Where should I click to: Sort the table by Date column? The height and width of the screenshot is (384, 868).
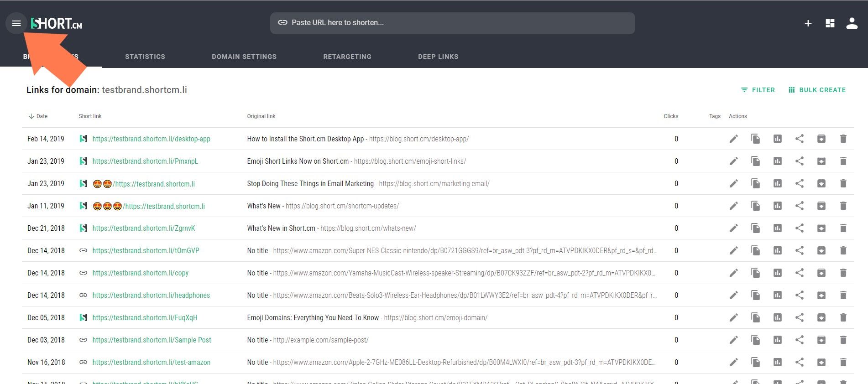point(38,116)
